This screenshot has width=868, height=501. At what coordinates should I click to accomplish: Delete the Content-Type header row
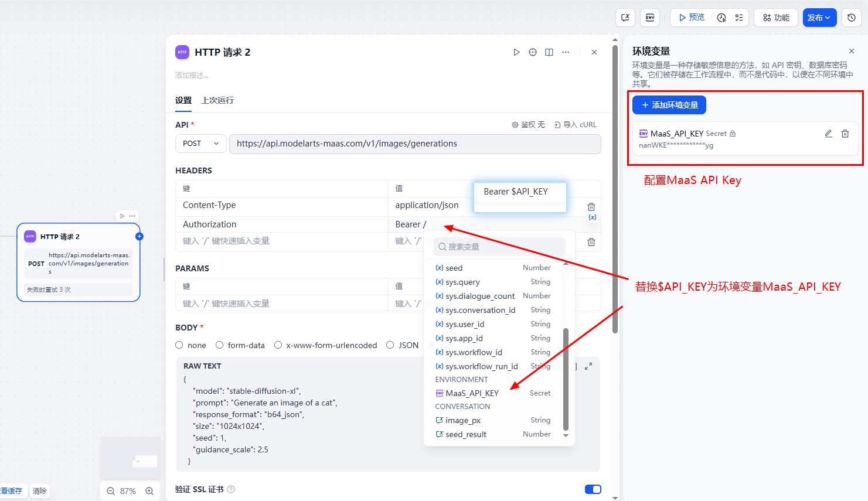click(591, 206)
